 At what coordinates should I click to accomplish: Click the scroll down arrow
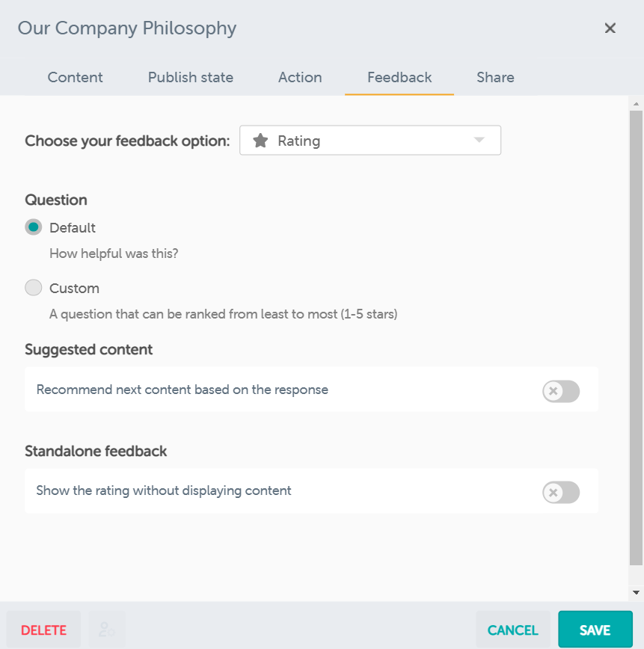pos(636,592)
